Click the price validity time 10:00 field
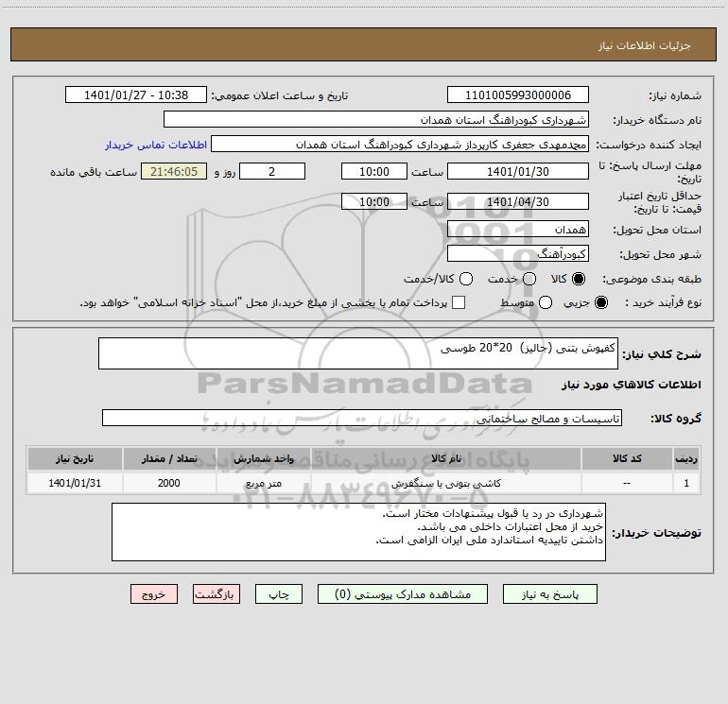The height and width of the screenshot is (704, 728). coord(374,201)
